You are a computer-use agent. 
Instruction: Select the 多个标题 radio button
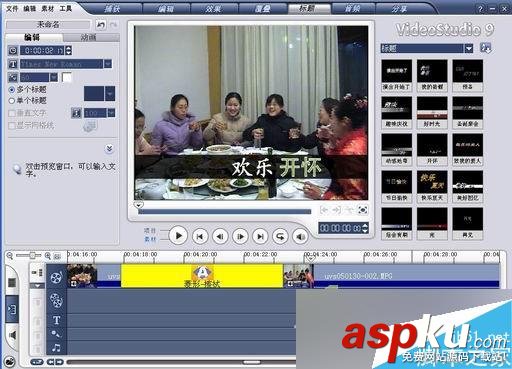12,89
